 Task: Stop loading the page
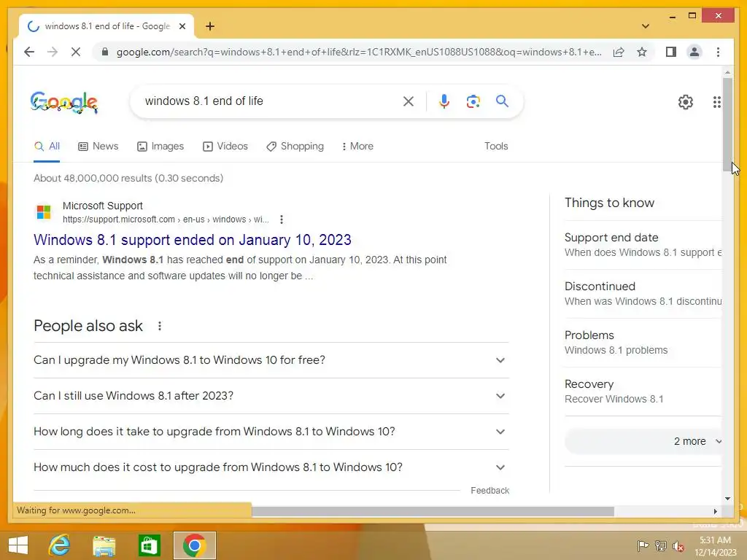[x=76, y=52]
